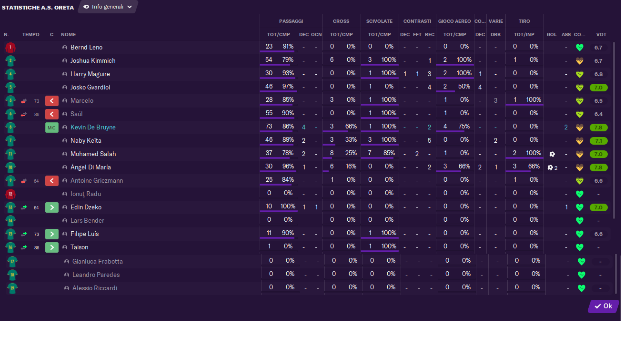
Task: Click the swap arrows icon for Edin Dzeko
Action: [24, 207]
